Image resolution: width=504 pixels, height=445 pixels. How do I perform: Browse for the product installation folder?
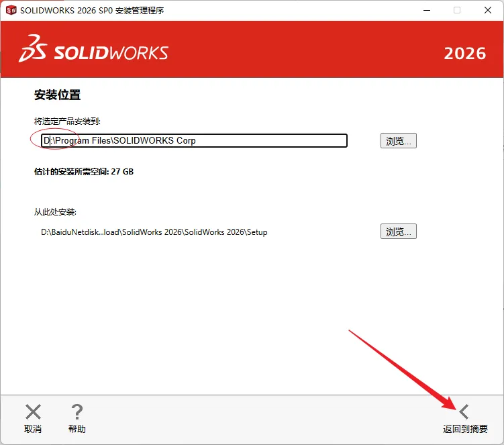pyautogui.click(x=398, y=141)
